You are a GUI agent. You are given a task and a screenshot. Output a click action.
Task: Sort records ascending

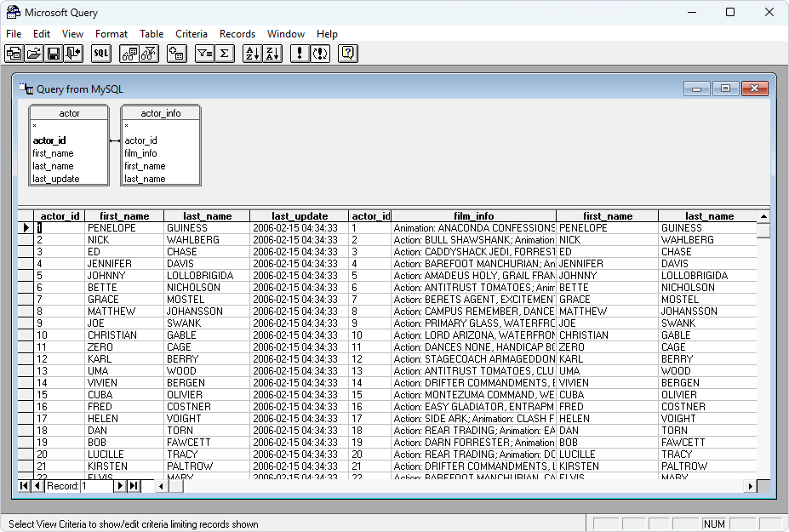tap(252, 54)
